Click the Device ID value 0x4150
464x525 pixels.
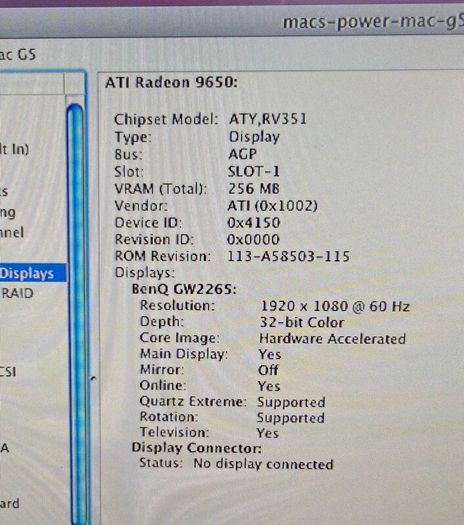(x=253, y=223)
